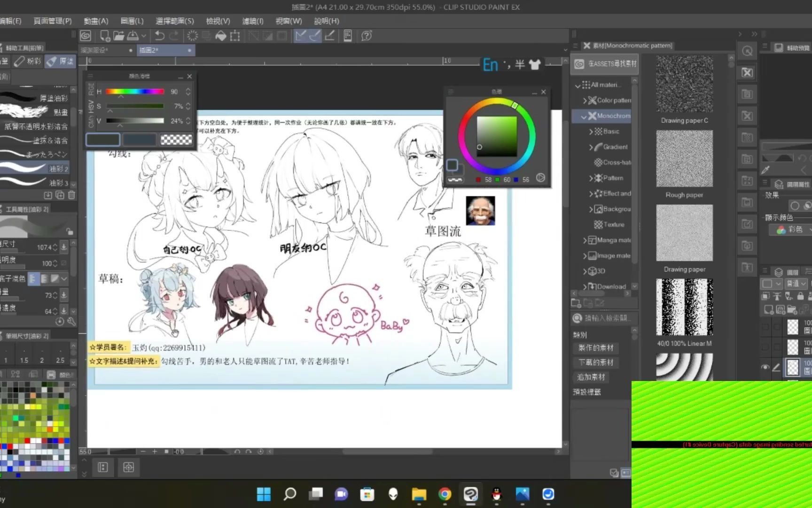Screen dimensions: 812x508
Task: Fill using the paint bucket toolbar icon
Action: point(221,36)
